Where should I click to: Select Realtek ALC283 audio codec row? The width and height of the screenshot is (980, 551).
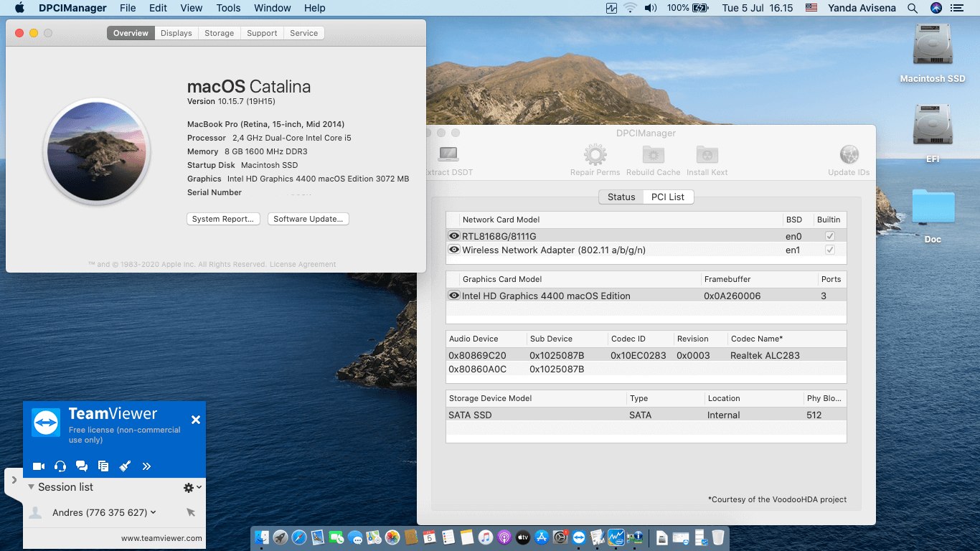646,355
